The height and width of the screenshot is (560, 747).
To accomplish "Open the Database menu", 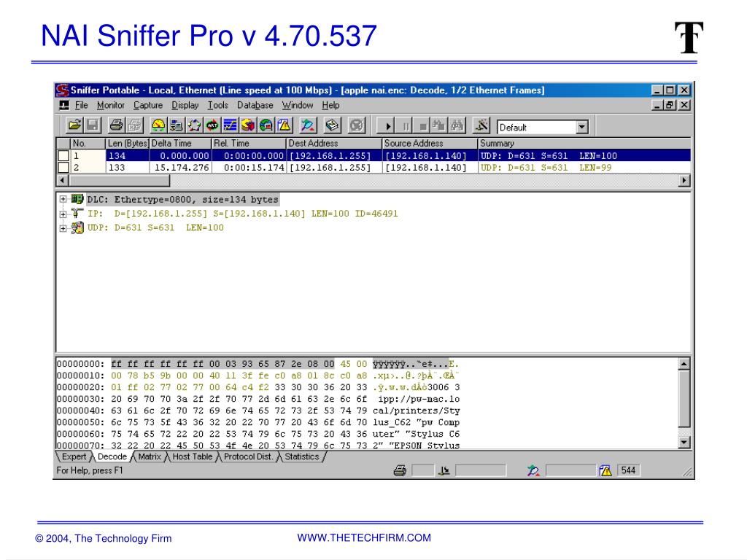I will point(255,105).
